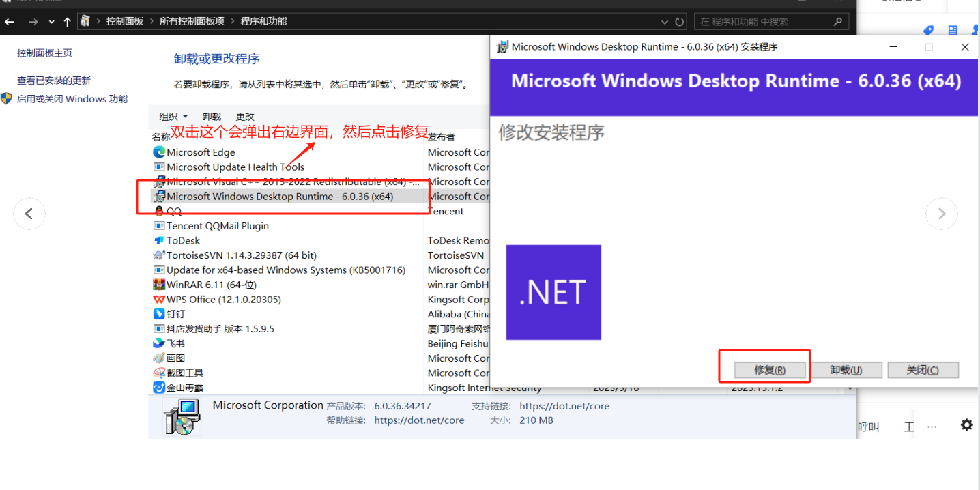Click the ToDesk Remo publisher cell
Viewport: 980px width, 490px height.
459,241
